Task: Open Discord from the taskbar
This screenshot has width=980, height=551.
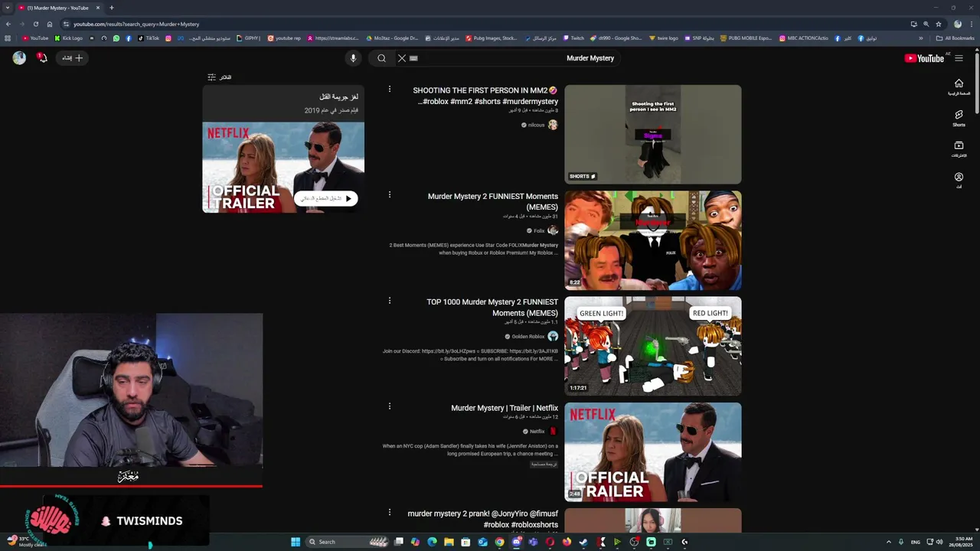Action: pyautogui.click(x=516, y=542)
